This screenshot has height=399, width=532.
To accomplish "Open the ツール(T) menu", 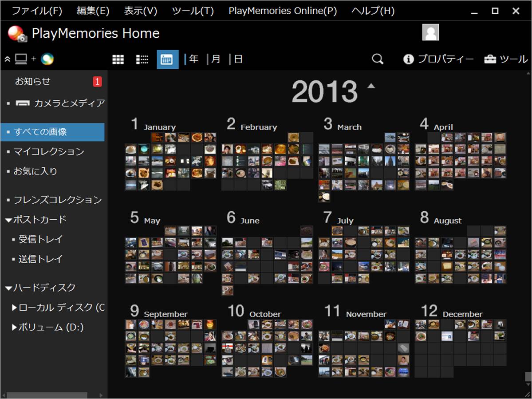I will coord(193,11).
